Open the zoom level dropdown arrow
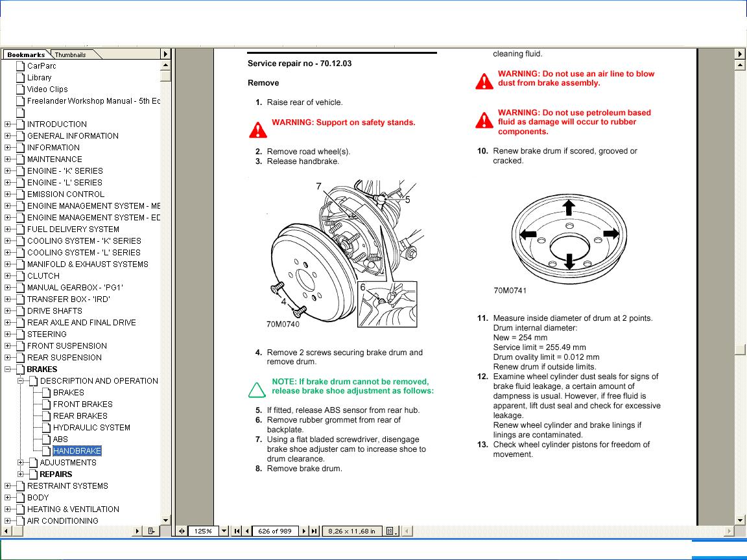The image size is (747, 560). tap(224, 531)
